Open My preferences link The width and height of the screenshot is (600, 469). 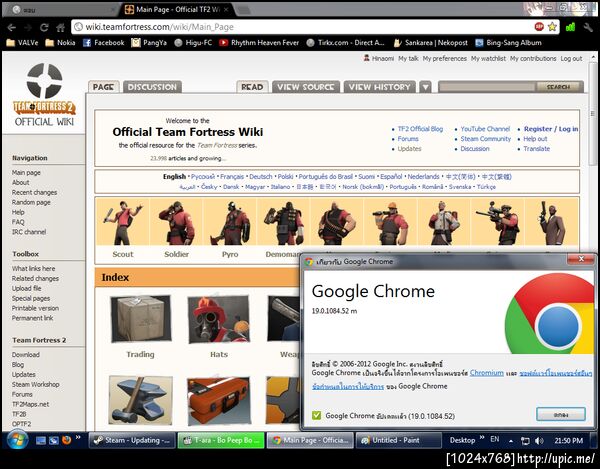(444, 59)
